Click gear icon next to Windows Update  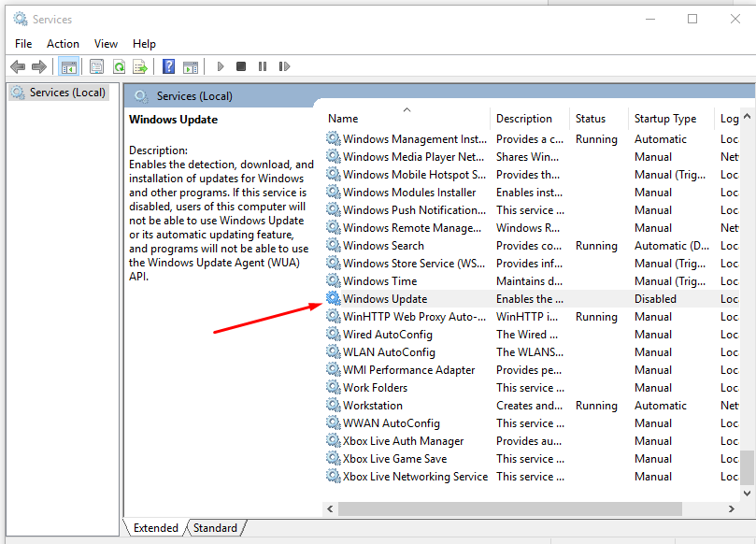pyautogui.click(x=334, y=298)
